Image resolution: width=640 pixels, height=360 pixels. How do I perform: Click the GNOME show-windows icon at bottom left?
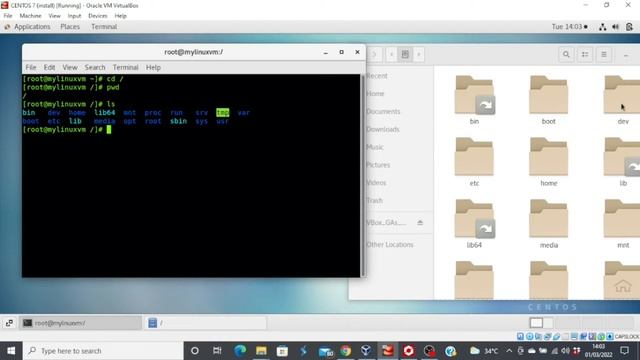[x=9, y=323]
